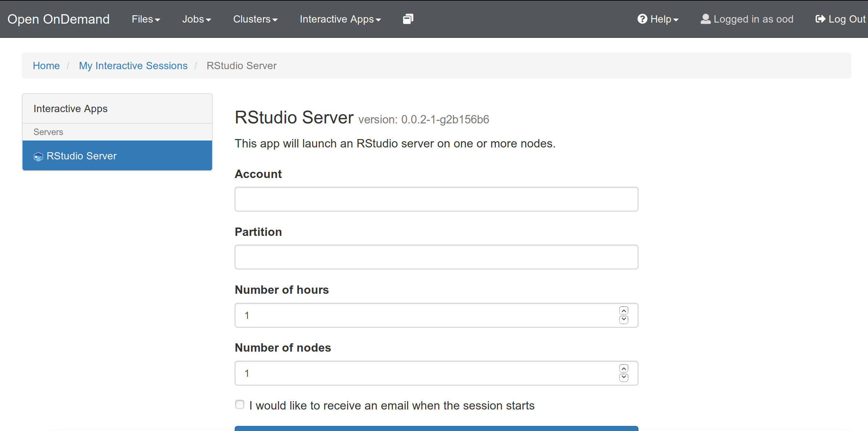
Task: Click the RStudio Server icon in sidebar
Action: point(38,157)
